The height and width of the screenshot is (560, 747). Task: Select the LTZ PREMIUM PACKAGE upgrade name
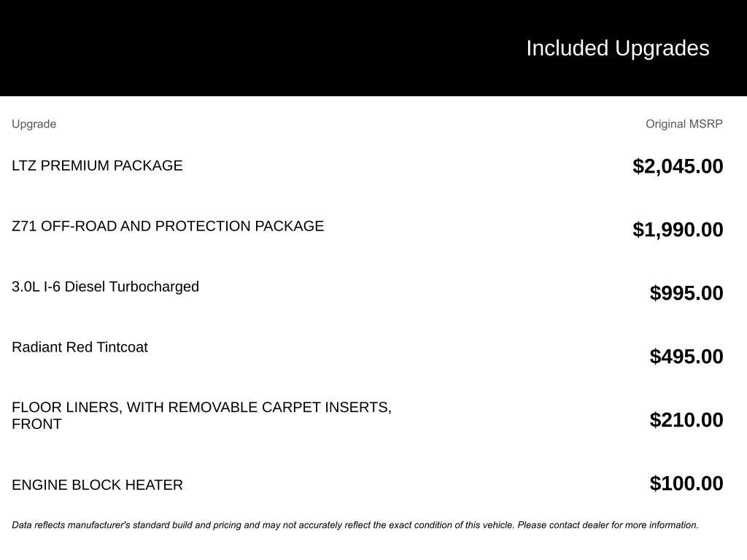97,166
